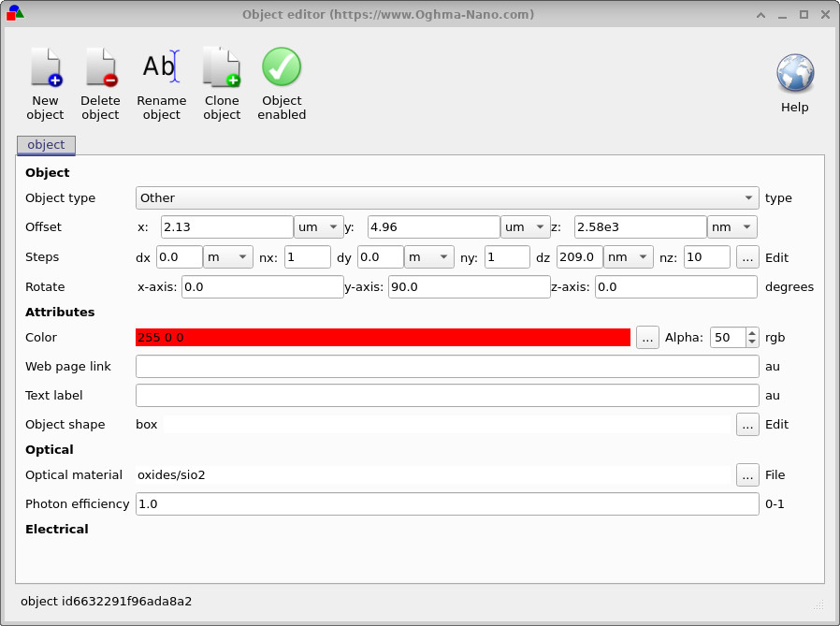Viewport: 840px width, 626px height.
Task: Click the dz field showing 209.0
Action: point(580,256)
